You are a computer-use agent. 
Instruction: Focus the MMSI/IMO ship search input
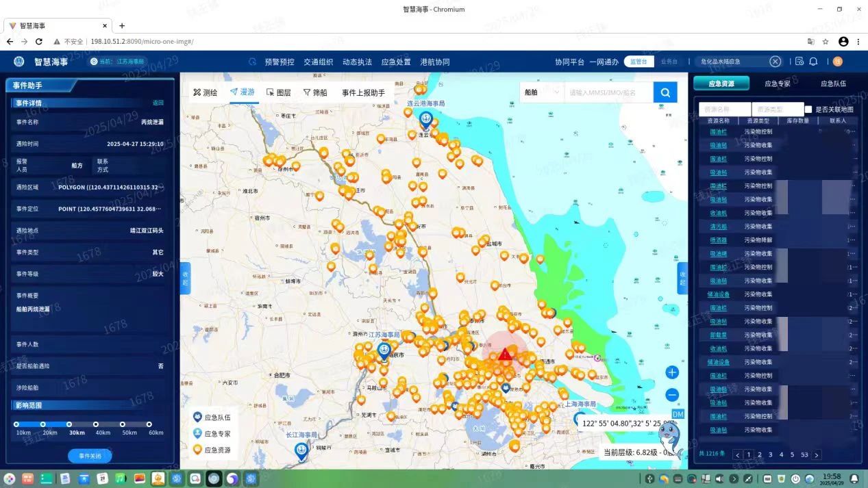[608, 92]
